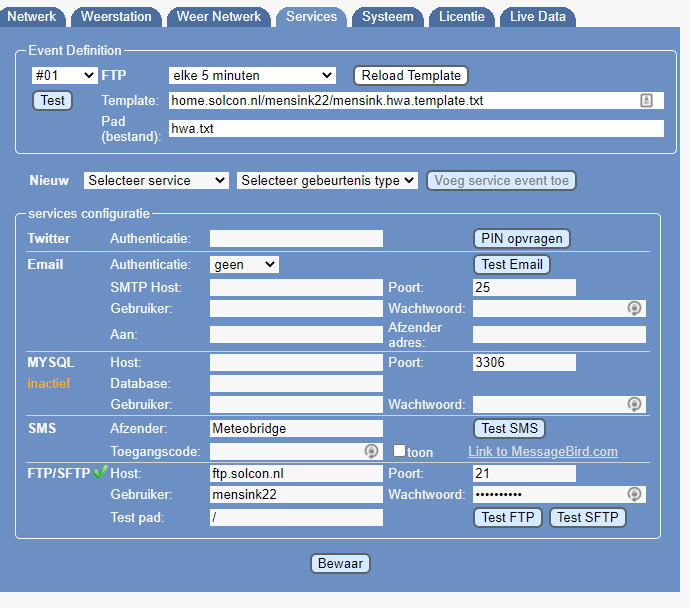The image size is (690, 608).
Task: Click the key icon in FTP Wachtwoord field
Action: tap(633, 495)
